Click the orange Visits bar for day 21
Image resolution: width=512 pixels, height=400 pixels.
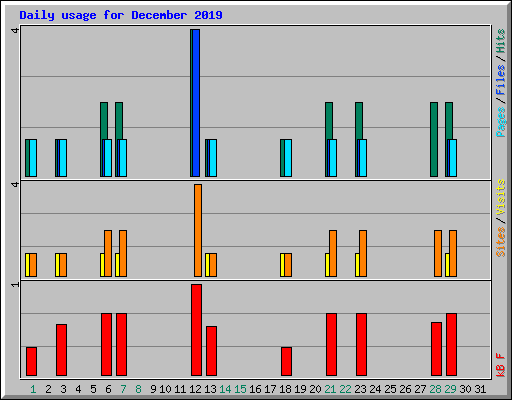tap(333, 253)
